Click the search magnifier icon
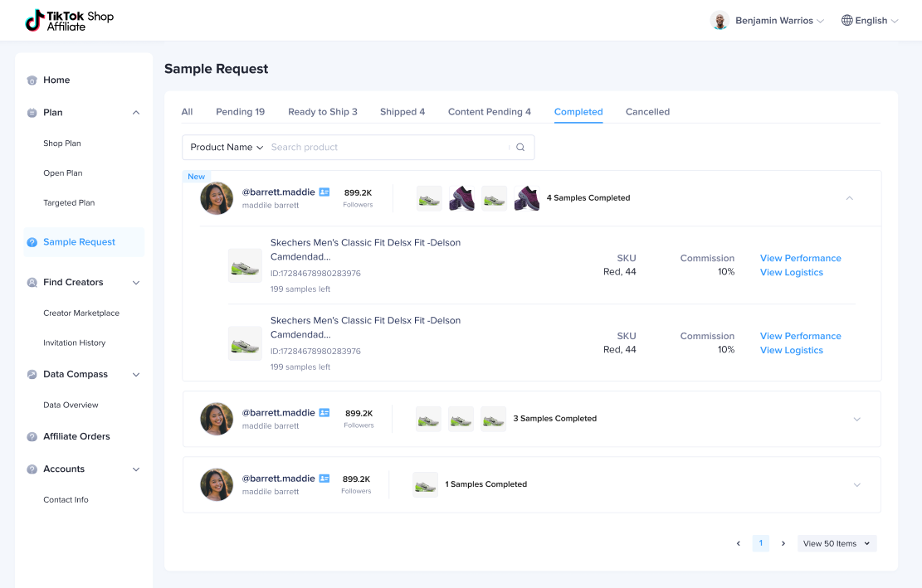The width and height of the screenshot is (922, 588). (520, 148)
